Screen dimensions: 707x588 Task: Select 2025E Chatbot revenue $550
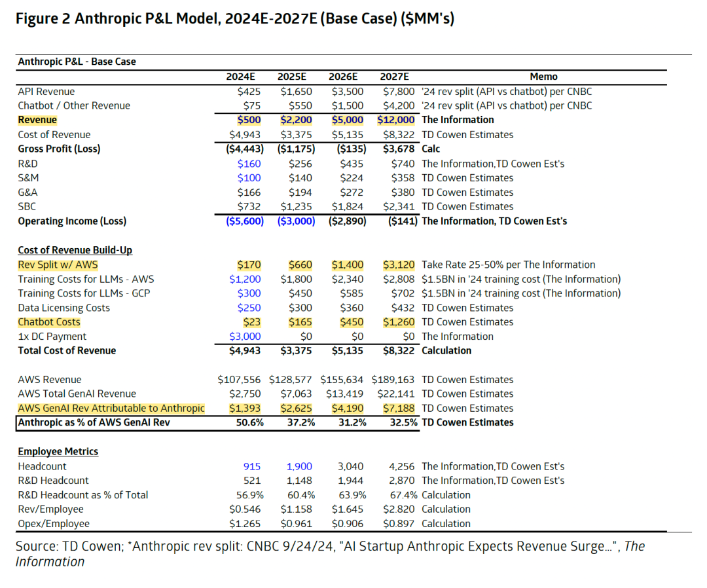pos(300,105)
